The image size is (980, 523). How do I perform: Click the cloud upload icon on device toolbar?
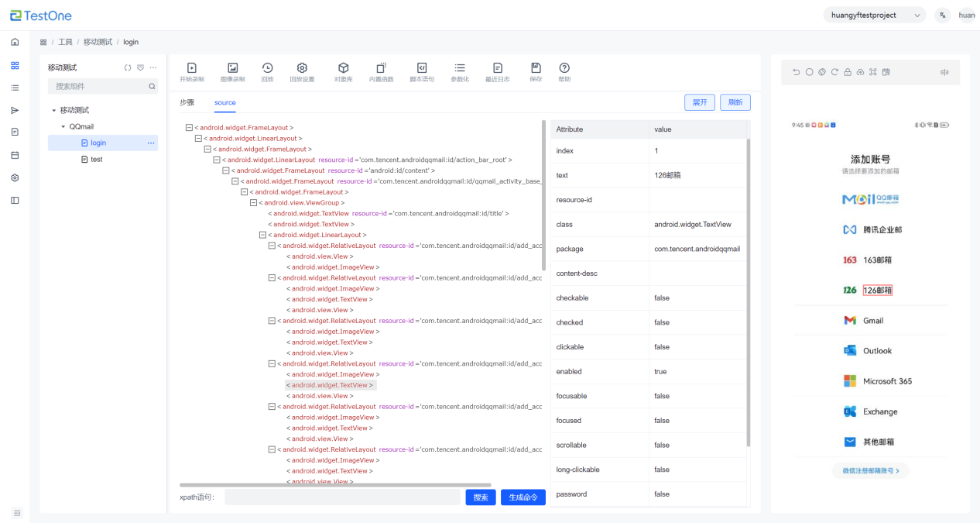[860, 72]
